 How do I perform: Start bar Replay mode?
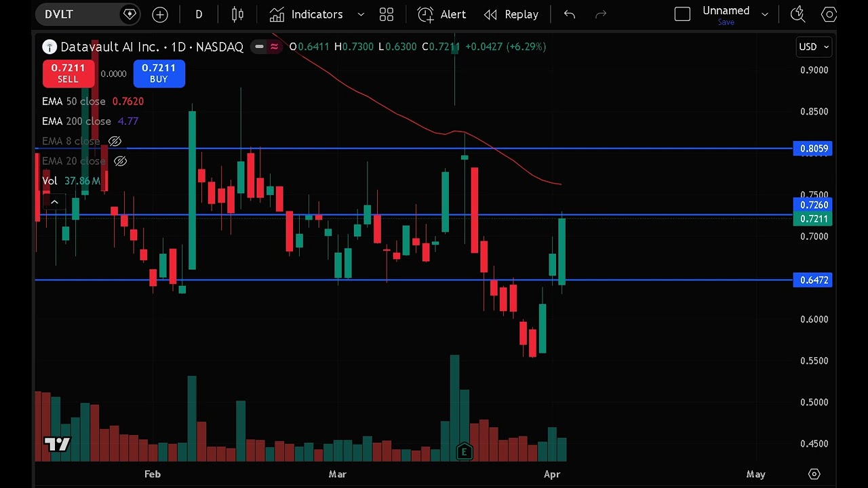511,14
